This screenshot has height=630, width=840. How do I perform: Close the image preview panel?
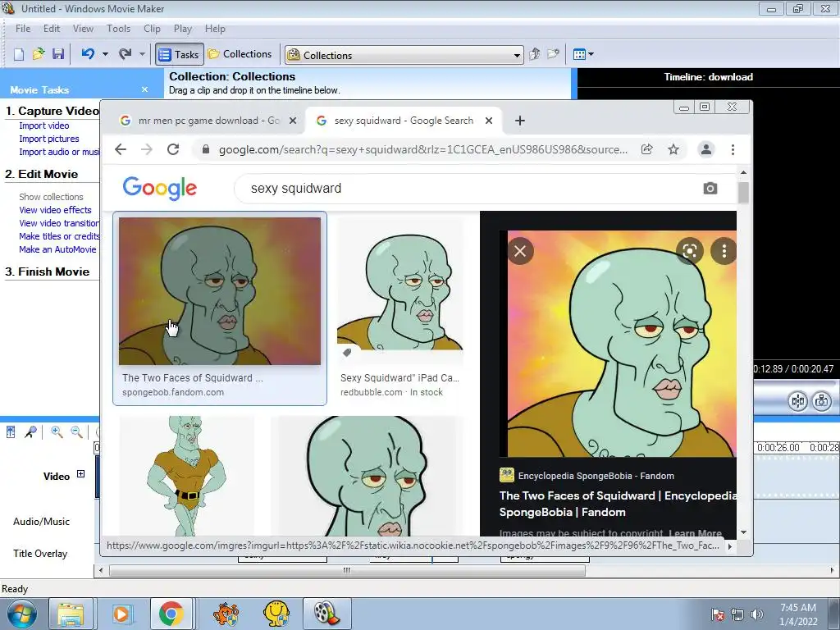click(x=520, y=251)
